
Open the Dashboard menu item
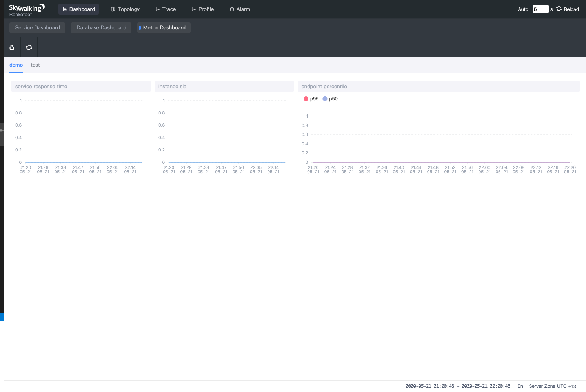78,9
